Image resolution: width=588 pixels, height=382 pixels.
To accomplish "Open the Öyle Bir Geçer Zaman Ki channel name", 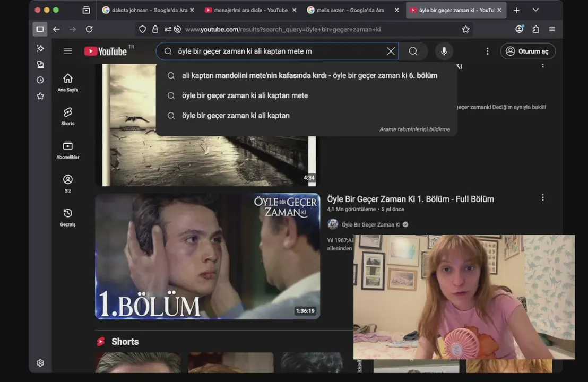I will click(371, 224).
